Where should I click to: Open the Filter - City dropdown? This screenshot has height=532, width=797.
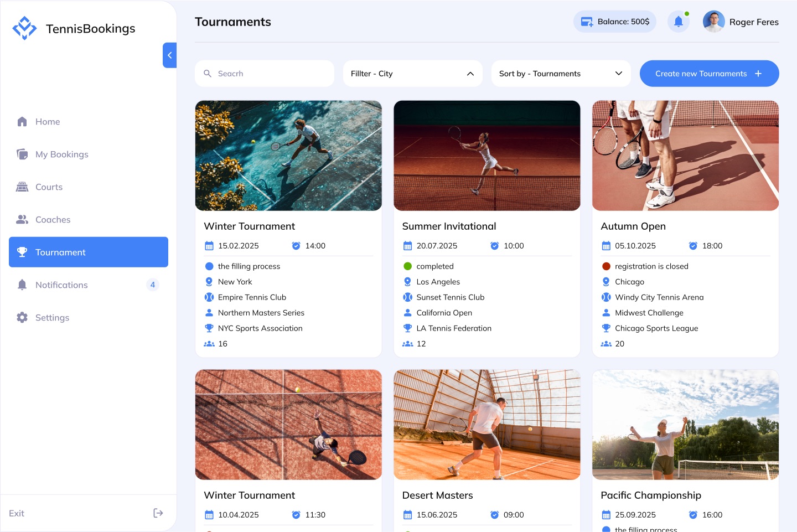pyautogui.click(x=413, y=74)
